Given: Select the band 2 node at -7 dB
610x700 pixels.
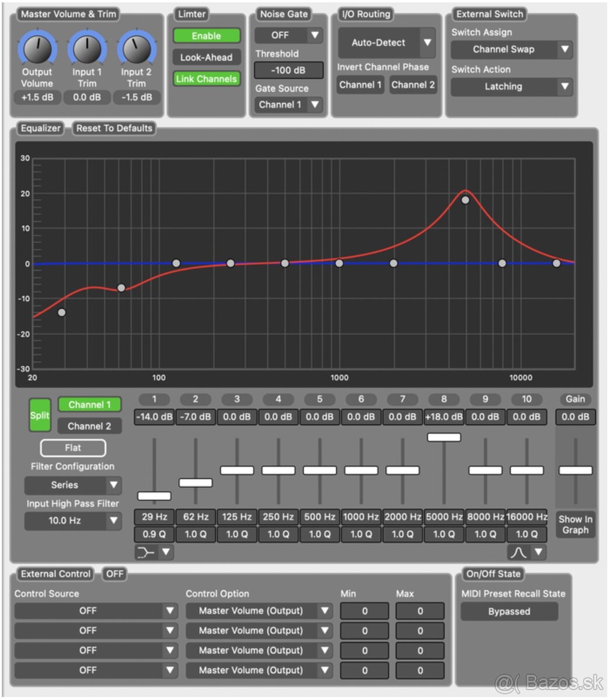Looking at the screenshot, I should (x=120, y=287).
